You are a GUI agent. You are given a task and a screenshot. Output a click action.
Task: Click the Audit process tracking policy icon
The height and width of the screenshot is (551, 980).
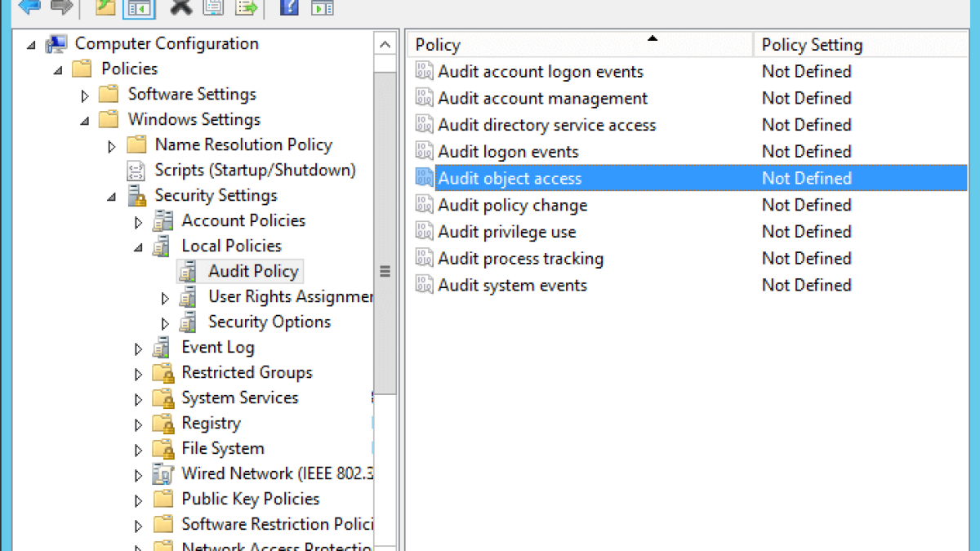click(424, 259)
